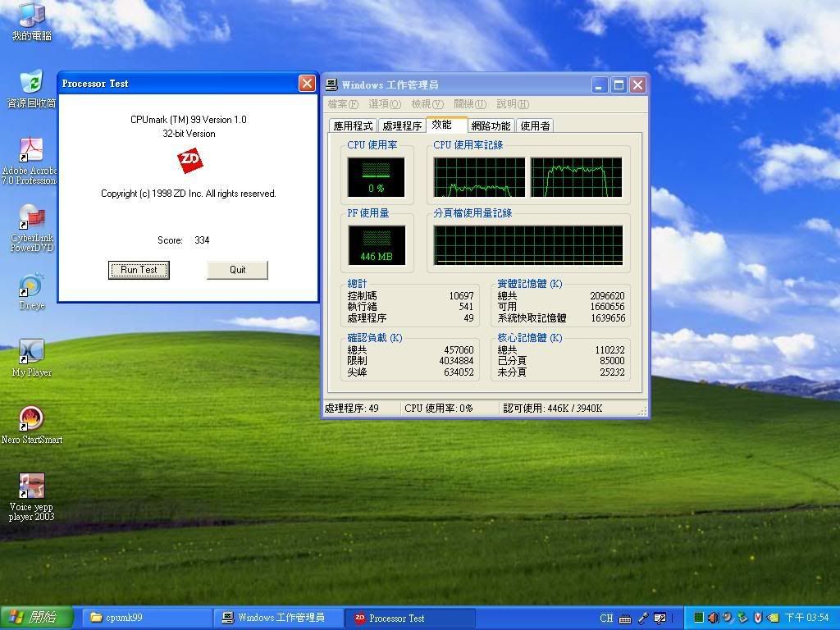Open the 檢視(V) menu
Screen dimensions: 840x630
click(x=427, y=104)
